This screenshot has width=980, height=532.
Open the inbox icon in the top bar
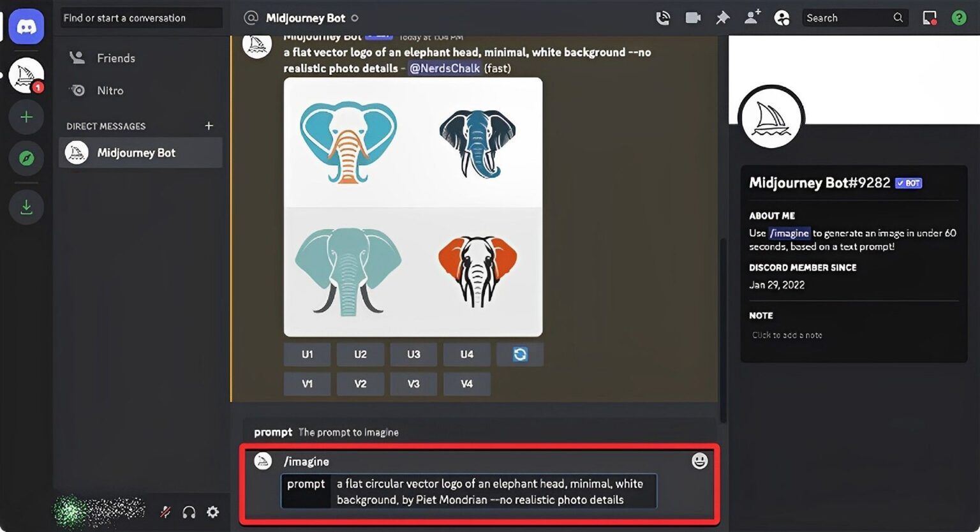coord(928,18)
